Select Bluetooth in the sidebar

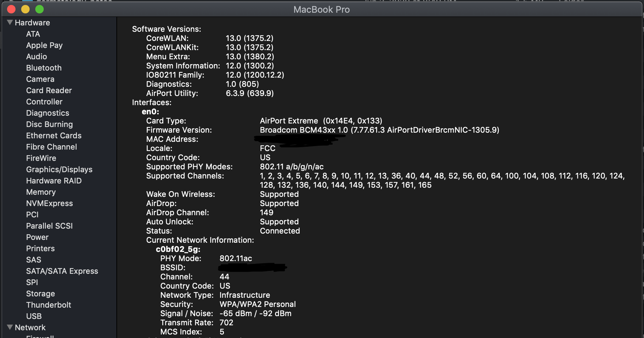pyautogui.click(x=44, y=68)
